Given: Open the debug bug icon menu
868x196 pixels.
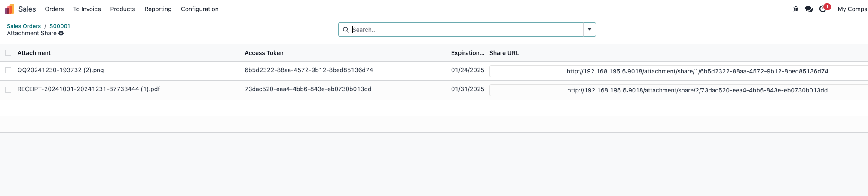Looking at the screenshot, I should point(796,9).
